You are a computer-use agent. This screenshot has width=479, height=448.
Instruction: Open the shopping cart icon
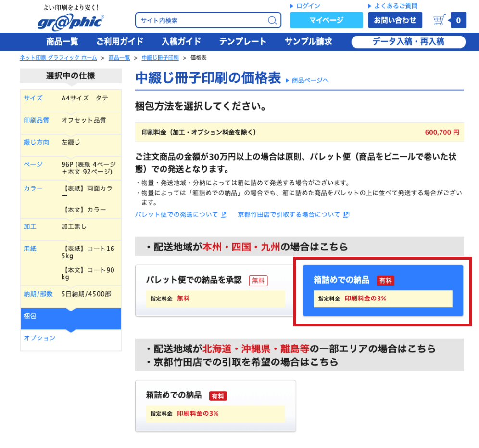point(439,20)
